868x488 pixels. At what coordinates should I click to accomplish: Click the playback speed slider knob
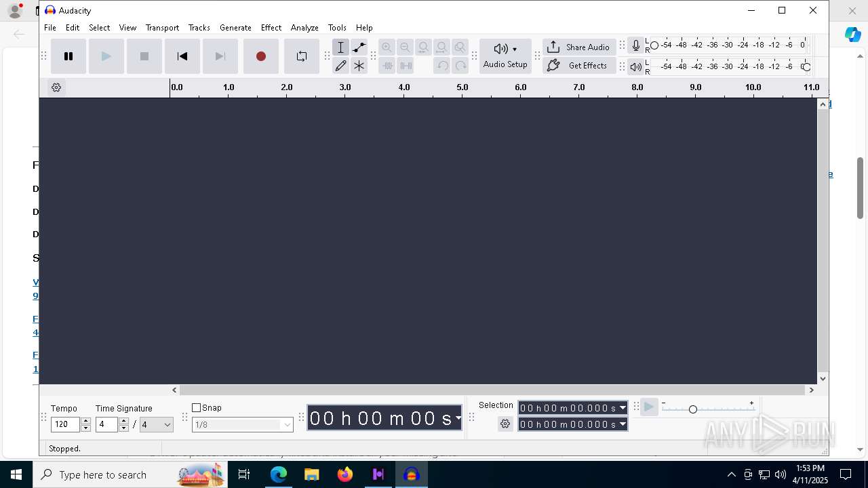(x=693, y=409)
